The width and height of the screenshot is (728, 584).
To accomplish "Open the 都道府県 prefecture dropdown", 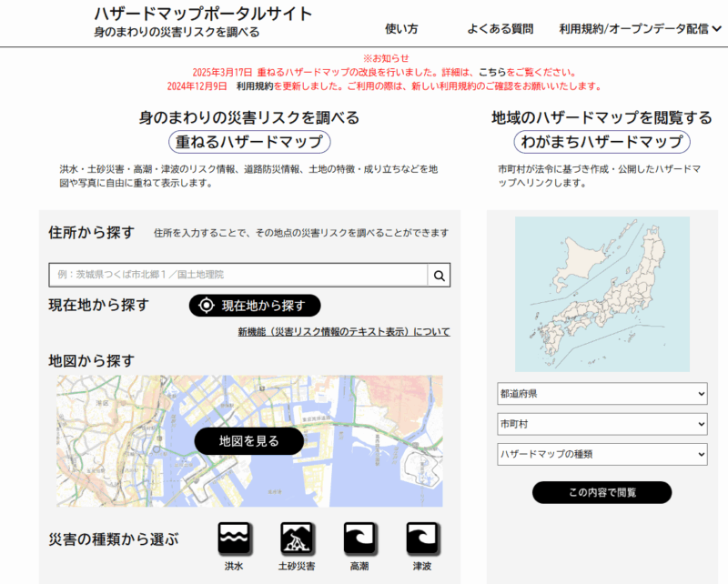I will pos(602,394).
